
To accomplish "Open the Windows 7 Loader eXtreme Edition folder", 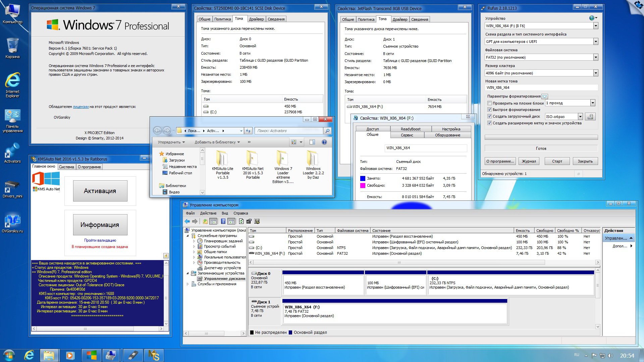I will point(283,167).
